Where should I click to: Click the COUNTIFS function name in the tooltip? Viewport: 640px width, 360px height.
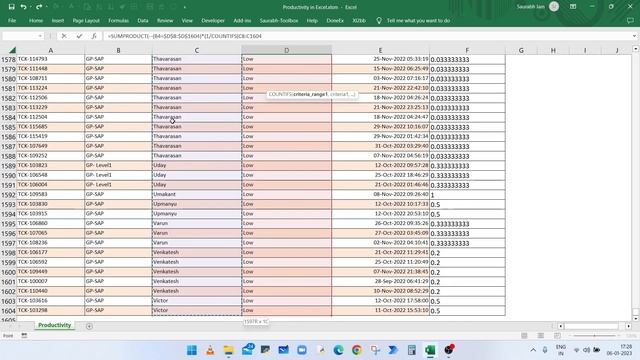tap(280, 94)
